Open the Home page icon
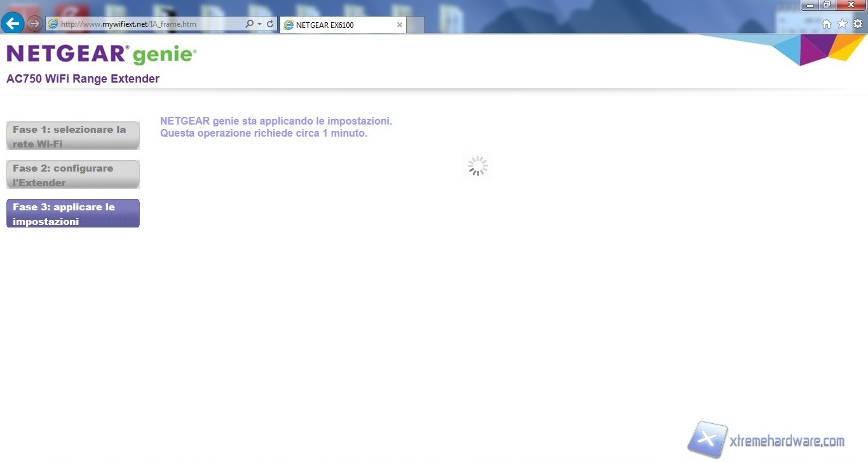The width and height of the screenshot is (868, 462). coord(827,24)
